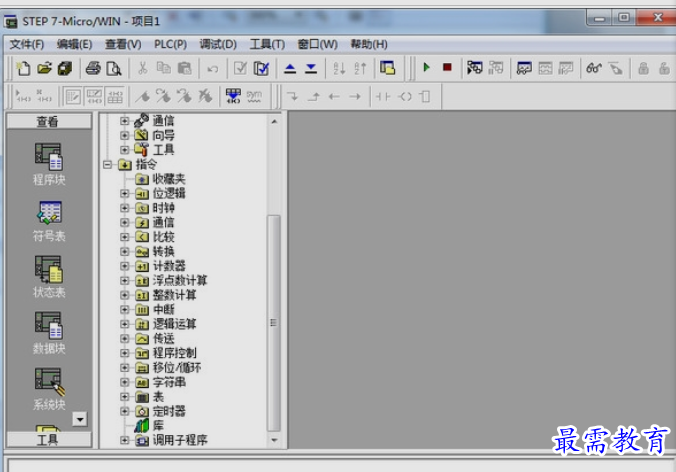Click the tree scrollbar up arrow
Viewport: 676px width, 472px height.
[274, 122]
